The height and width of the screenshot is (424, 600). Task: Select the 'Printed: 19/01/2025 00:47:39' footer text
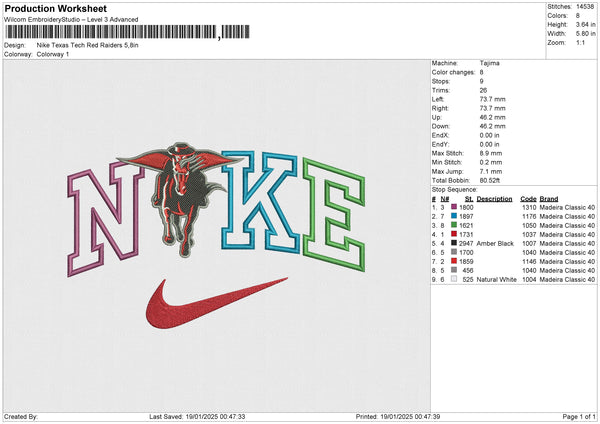[x=398, y=417]
